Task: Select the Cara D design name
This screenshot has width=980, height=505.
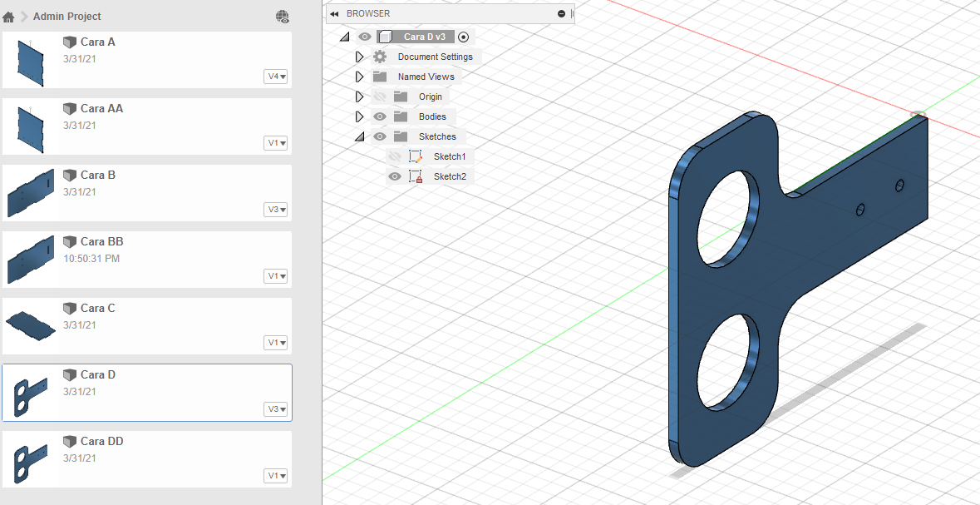Action: [98, 374]
